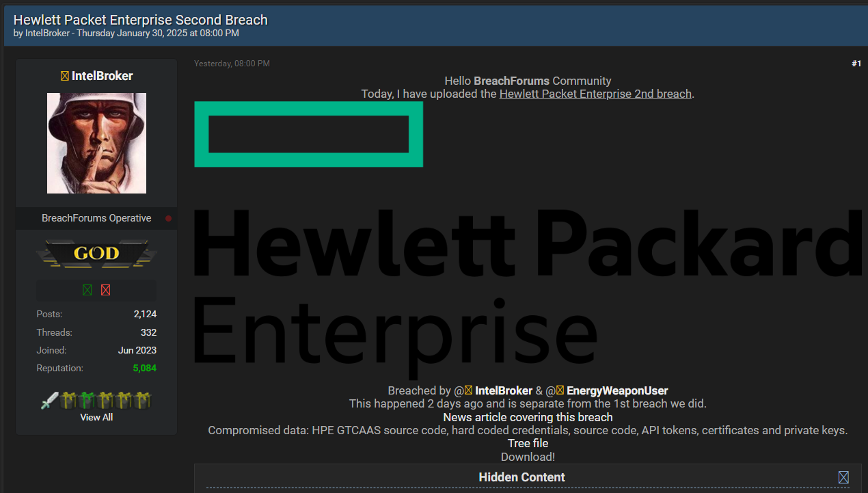The width and height of the screenshot is (868, 493).
Task: Click the post count value 2,124
Action: coord(145,315)
